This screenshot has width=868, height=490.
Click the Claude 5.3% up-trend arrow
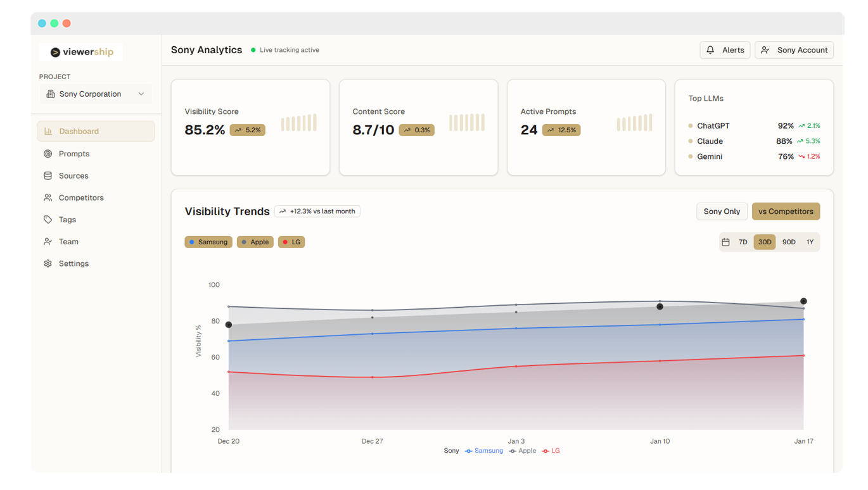800,141
